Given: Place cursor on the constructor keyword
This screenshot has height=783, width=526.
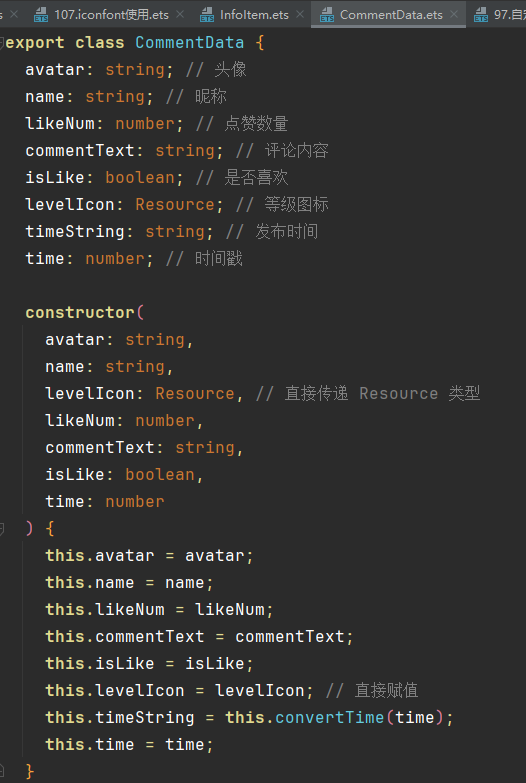Looking at the screenshot, I should coord(80,313).
